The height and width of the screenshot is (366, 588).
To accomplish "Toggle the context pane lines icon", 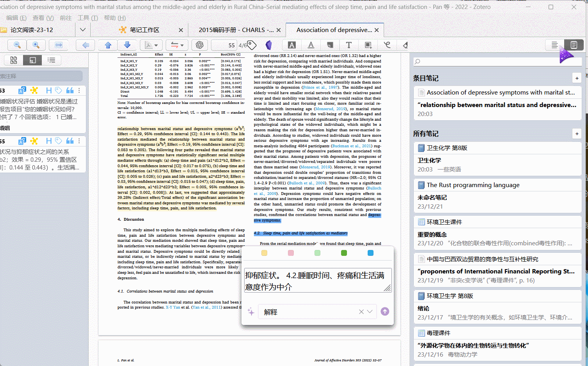I will (554, 45).
